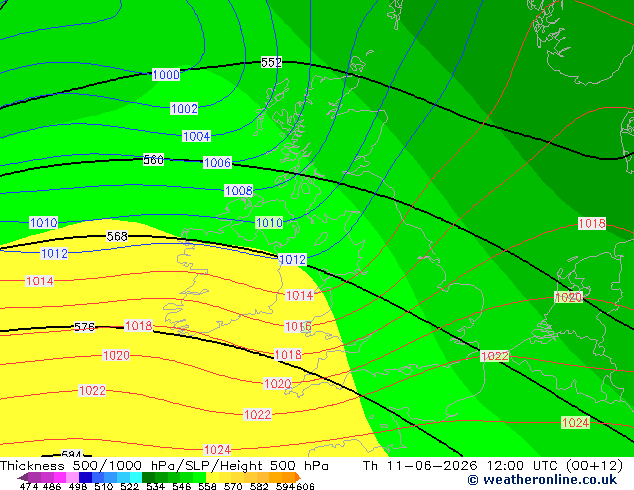Select the 570 legend value
The width and height of the screenshot is (634, 490).
[233, 486]
